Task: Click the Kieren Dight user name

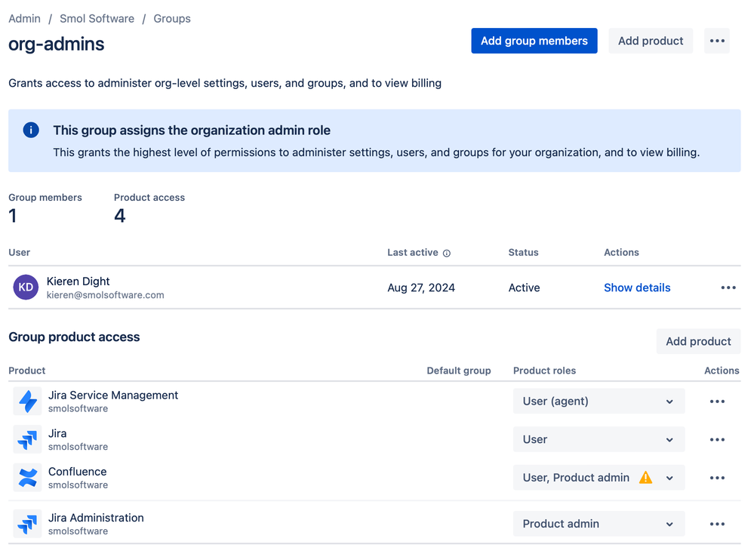Action: pos(78,282)
